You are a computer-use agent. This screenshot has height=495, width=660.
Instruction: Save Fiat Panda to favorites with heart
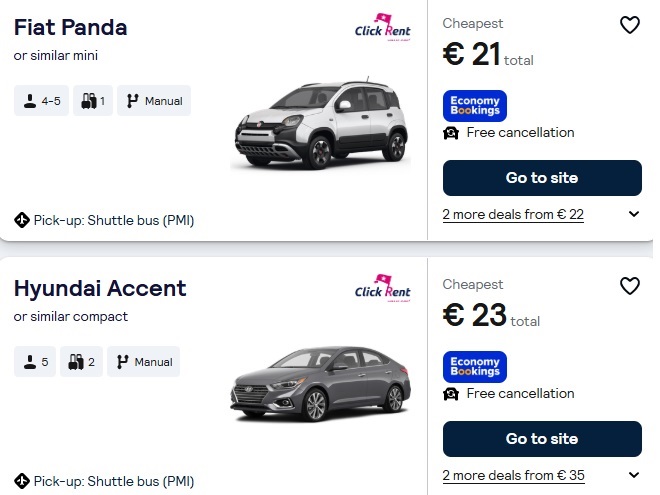[x=629, y=25]
